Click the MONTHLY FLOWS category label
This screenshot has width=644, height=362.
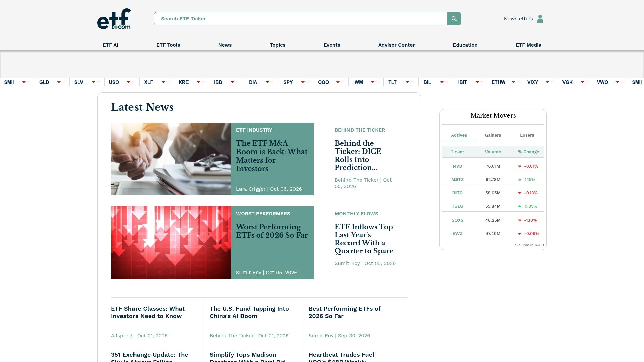(x=356, y=214)
